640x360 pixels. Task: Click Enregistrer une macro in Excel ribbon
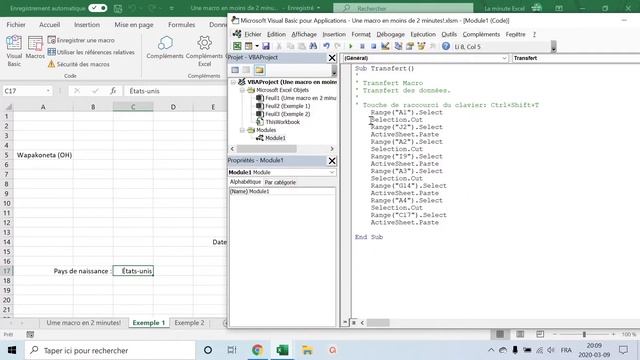point(81,40)
